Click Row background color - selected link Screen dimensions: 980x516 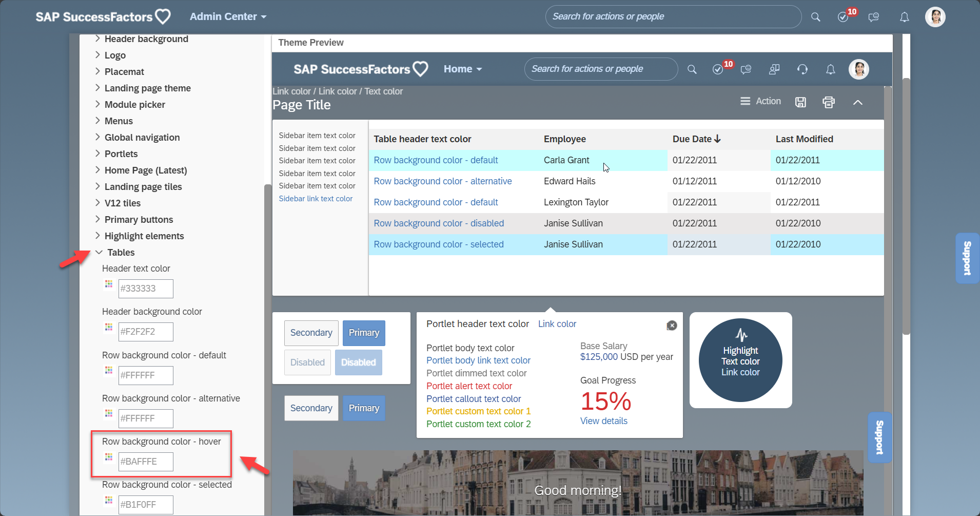439,244
